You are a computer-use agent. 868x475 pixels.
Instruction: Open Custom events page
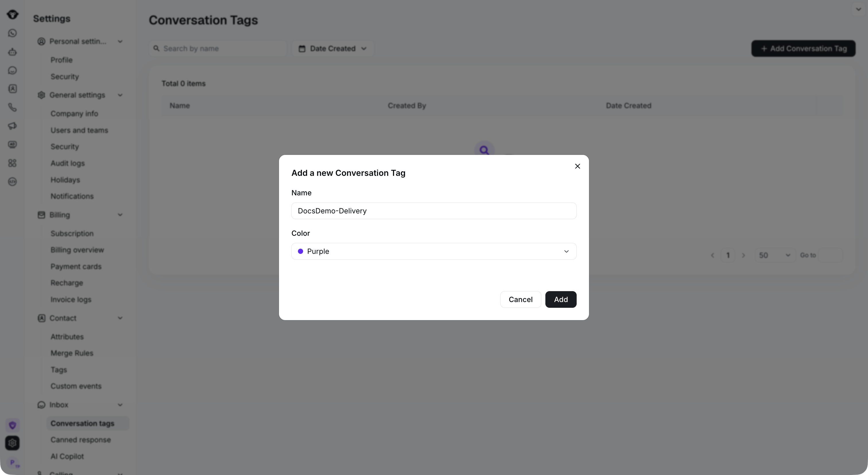point(76,386)
